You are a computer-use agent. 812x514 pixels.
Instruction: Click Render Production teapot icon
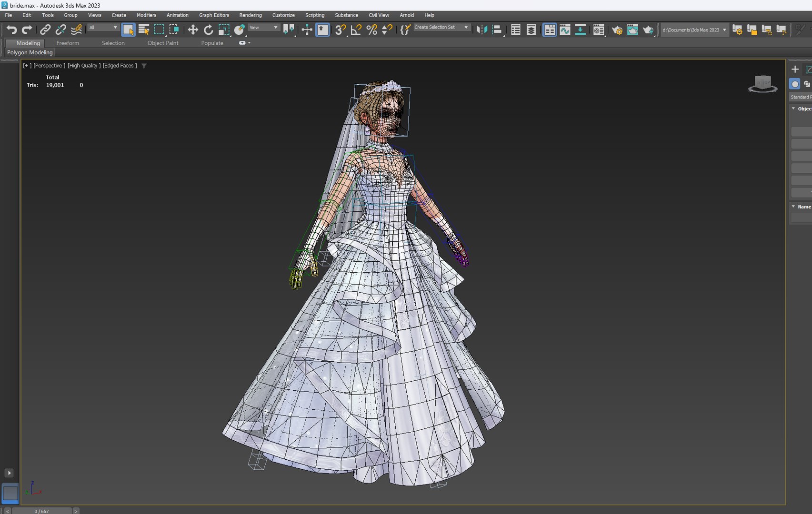coord(648,30)
